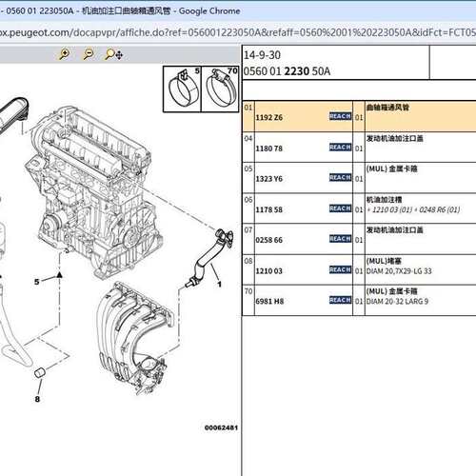Click callout label 5 beside engine diagram

pyautogui.click(x=37, y=282)
